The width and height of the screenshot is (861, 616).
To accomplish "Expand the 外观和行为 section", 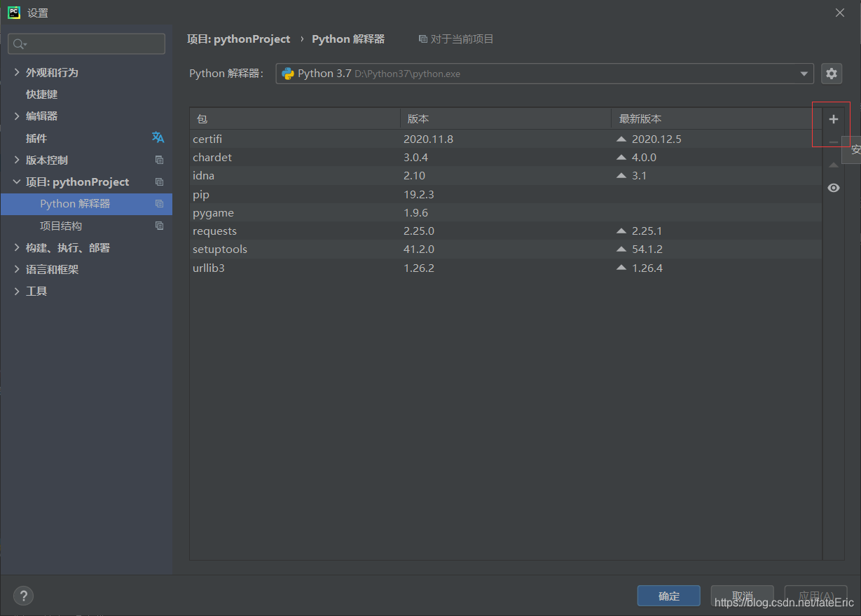I will [17, 72].
